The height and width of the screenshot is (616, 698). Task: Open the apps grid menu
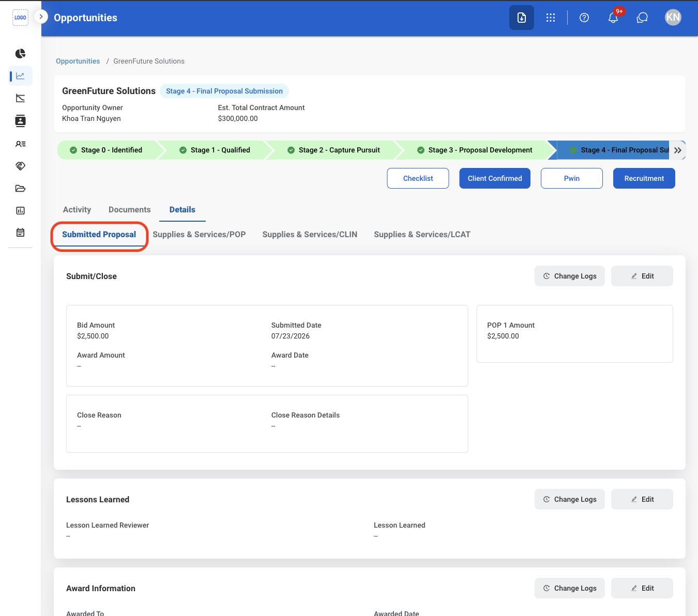click(551, 18)
